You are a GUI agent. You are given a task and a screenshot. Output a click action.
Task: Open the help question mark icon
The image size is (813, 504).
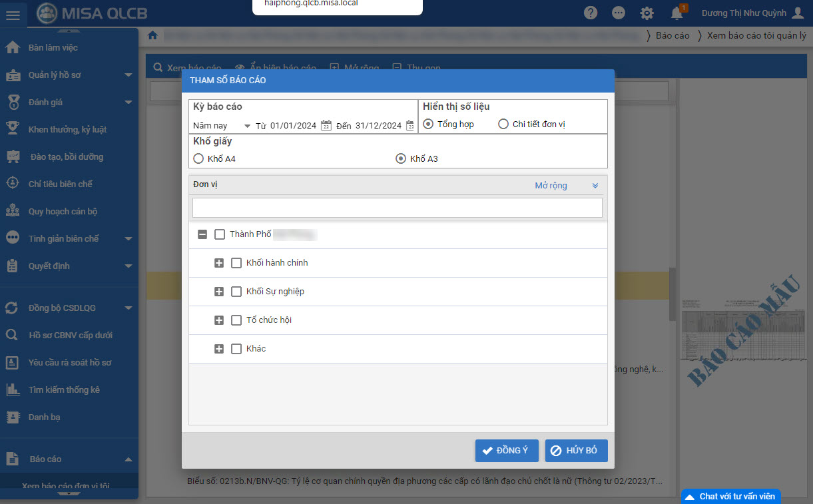[x=590, y=13]
